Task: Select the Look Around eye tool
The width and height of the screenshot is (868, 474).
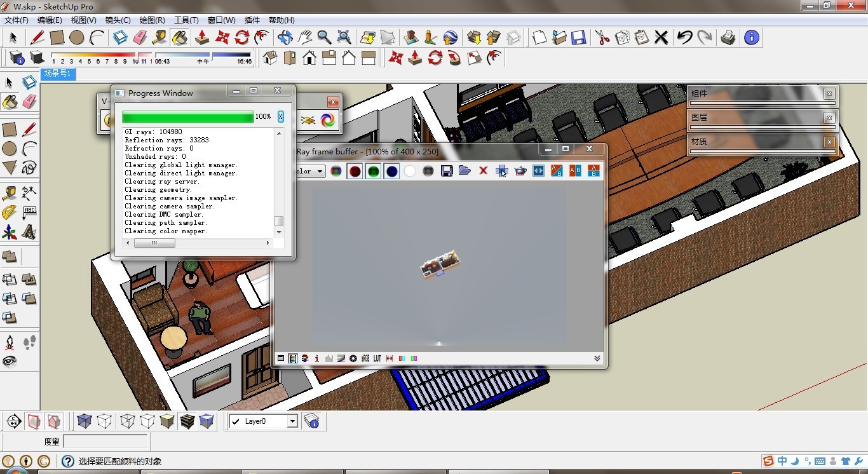Action: 10,362
